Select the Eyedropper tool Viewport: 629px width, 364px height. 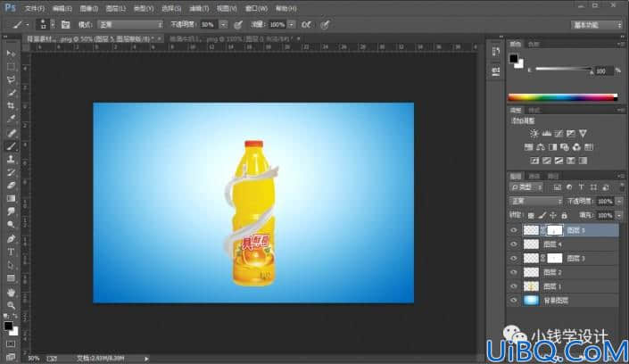point(11,120)
